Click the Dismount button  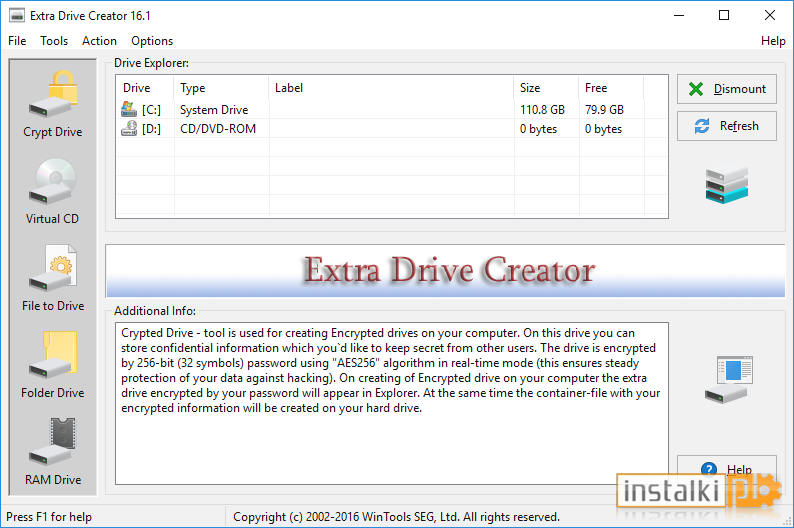pos(727,89)
